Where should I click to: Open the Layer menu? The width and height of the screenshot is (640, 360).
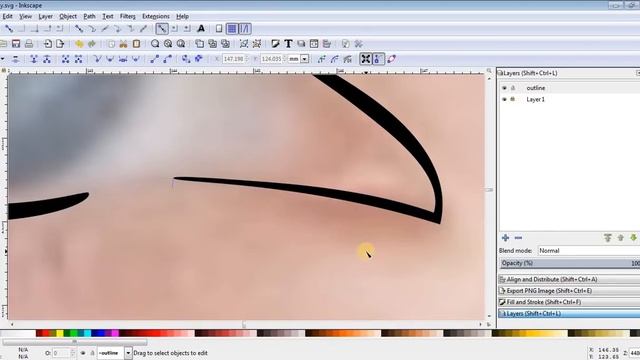coord(45,16)
